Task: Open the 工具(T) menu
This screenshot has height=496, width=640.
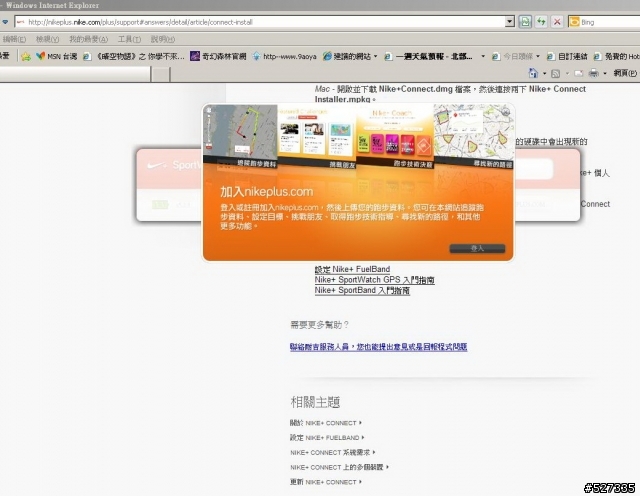Action: tap(129, 39)
